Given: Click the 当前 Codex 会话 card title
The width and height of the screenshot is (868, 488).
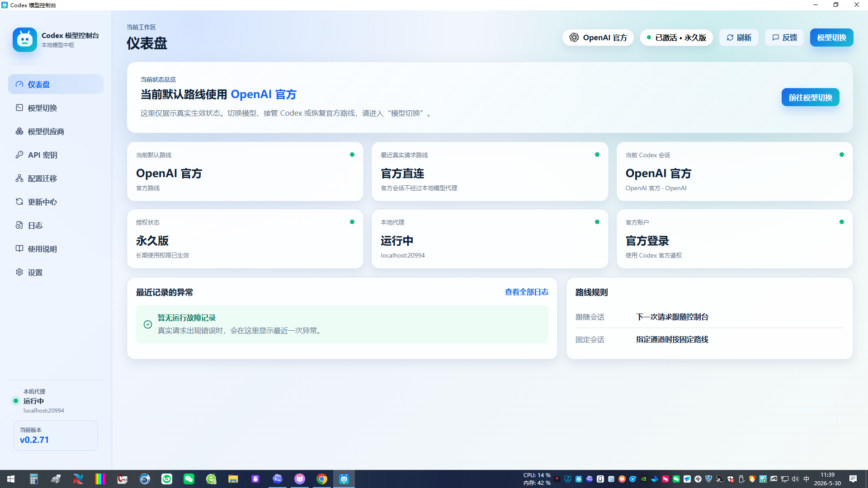Looking at the screenshot, I should 648,155.
